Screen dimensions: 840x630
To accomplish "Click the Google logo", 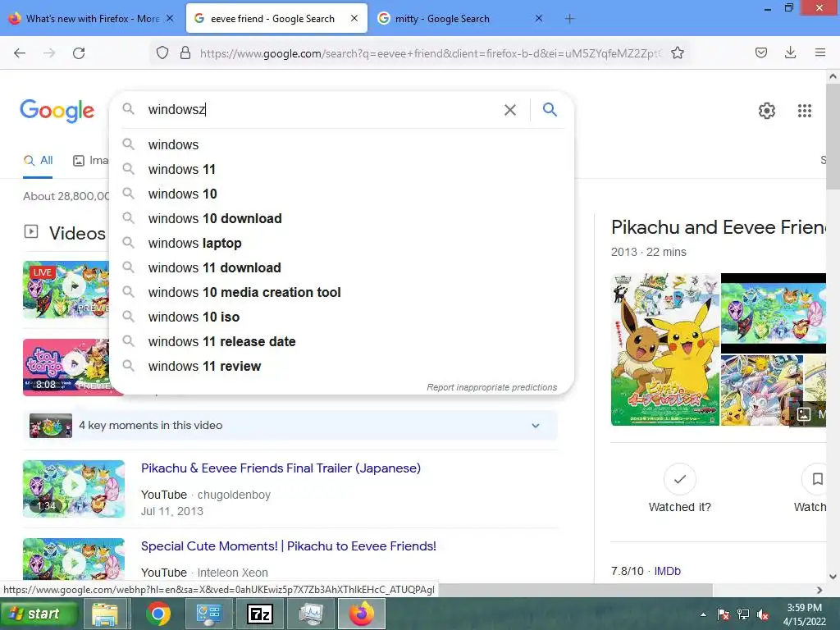I will pos(57,111).
